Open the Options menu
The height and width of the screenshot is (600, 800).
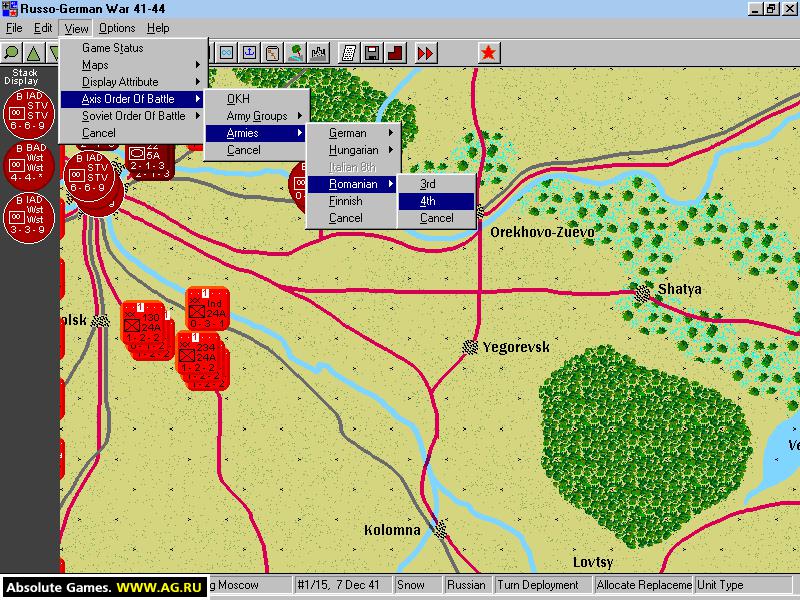coord(117,27)
